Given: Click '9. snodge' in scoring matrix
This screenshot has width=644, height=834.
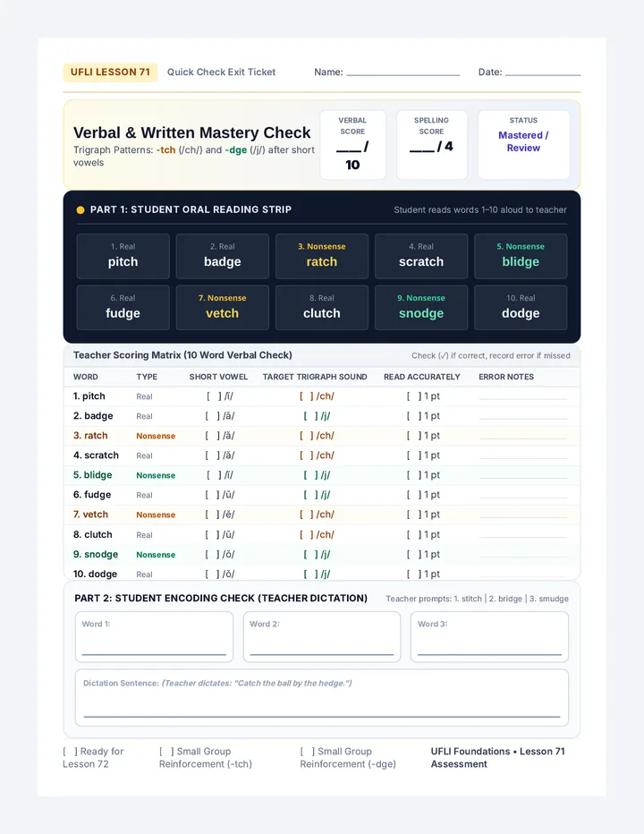Looking at the screenshot, I should click(x=96, y=554).
